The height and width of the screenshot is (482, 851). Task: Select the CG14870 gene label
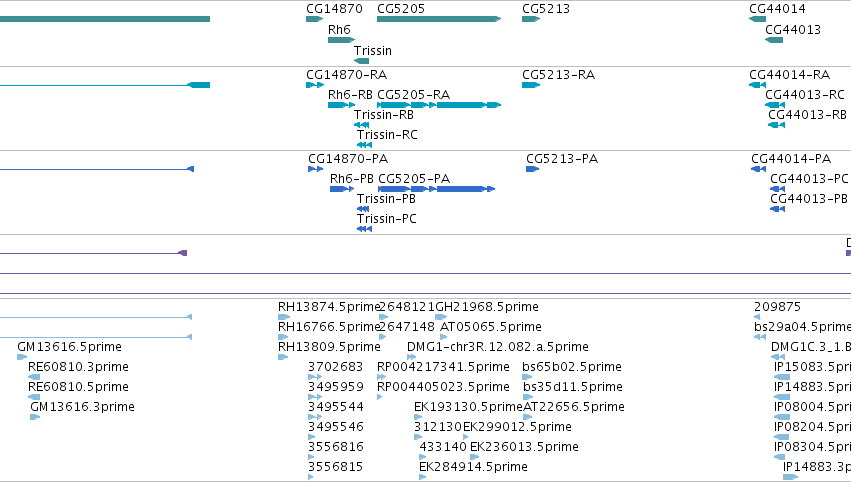tap(334, 9)
